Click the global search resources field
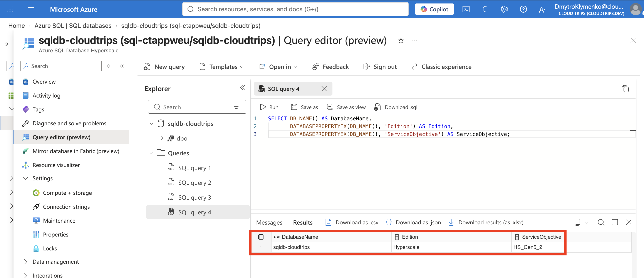The height and width of the screenshot is (278, 644). [295, 9]
